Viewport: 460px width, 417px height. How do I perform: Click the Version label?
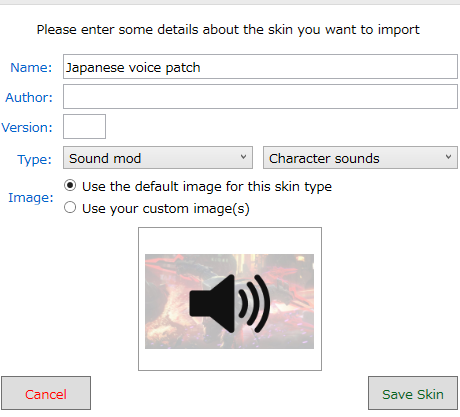click(27, 128)
